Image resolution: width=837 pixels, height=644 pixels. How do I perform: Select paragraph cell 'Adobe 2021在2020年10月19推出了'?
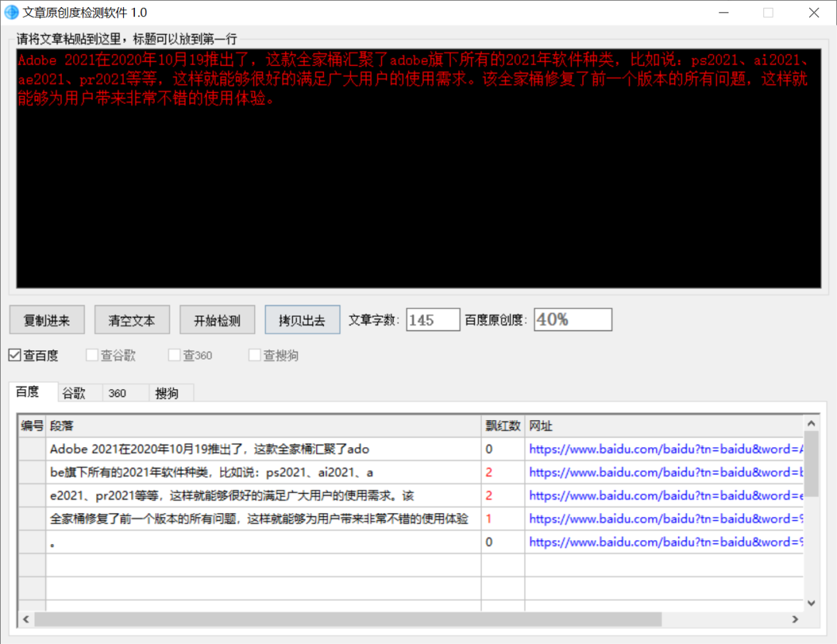(x=263, y=449)
